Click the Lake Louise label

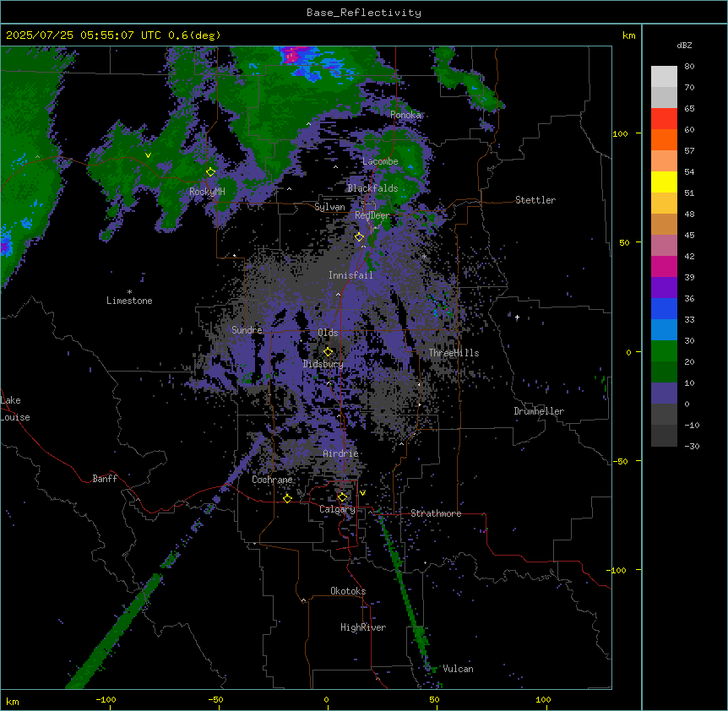[x=15, y=409]
